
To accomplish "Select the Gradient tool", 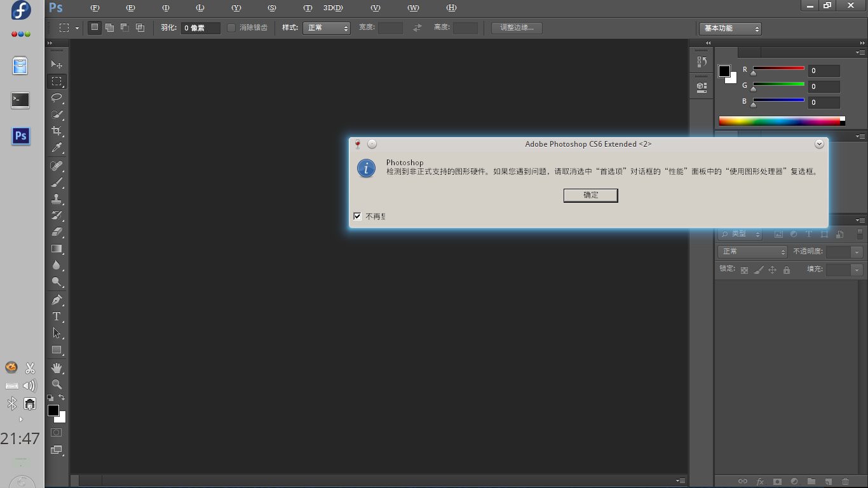I will pos(57,248).
